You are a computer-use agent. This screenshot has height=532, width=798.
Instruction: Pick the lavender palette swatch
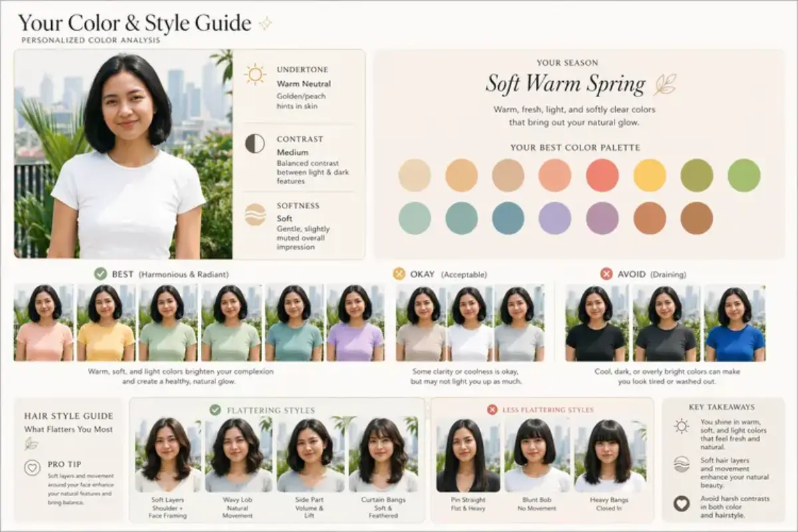(x=555, y=218)
